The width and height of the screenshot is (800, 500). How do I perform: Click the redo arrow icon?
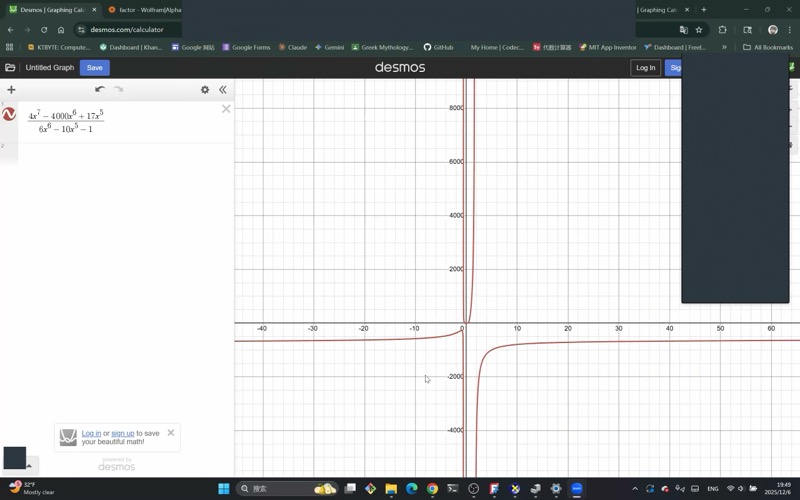coord(118,90)
